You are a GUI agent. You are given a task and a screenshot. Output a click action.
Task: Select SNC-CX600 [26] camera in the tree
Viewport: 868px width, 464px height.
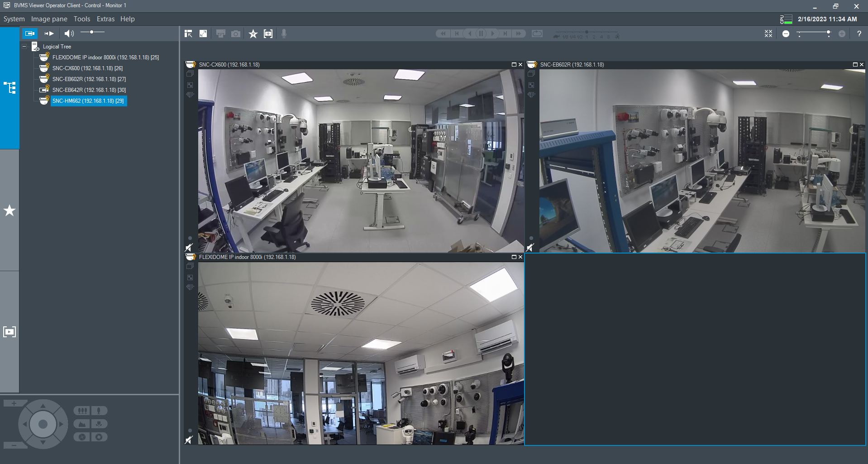[87, 68]
